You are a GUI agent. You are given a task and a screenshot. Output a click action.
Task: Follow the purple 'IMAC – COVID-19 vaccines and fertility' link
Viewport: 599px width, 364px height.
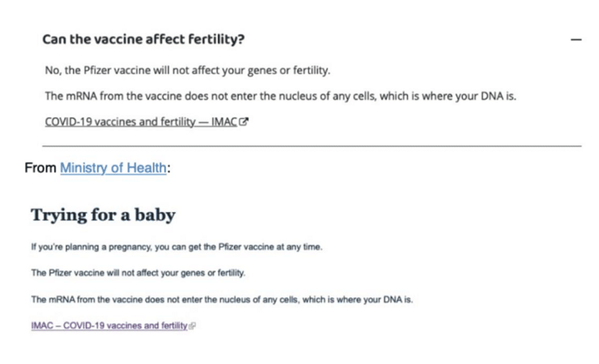point(109,325)
